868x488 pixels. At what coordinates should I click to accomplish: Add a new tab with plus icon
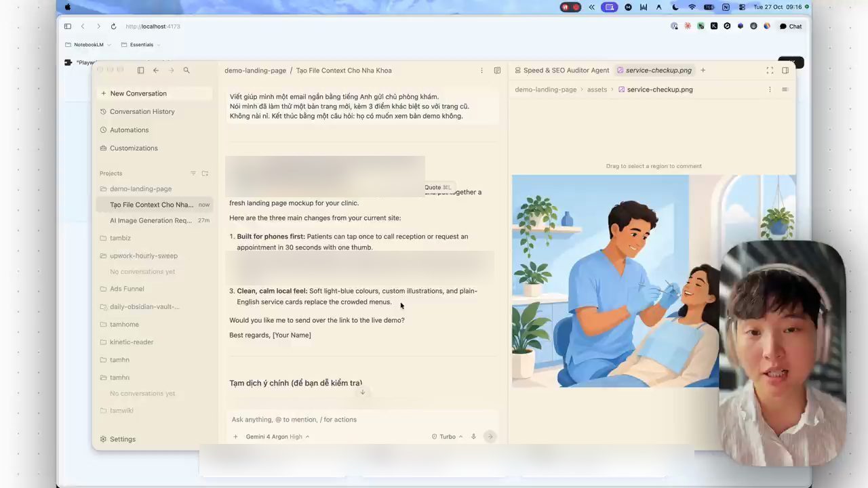tap(703, 70)
